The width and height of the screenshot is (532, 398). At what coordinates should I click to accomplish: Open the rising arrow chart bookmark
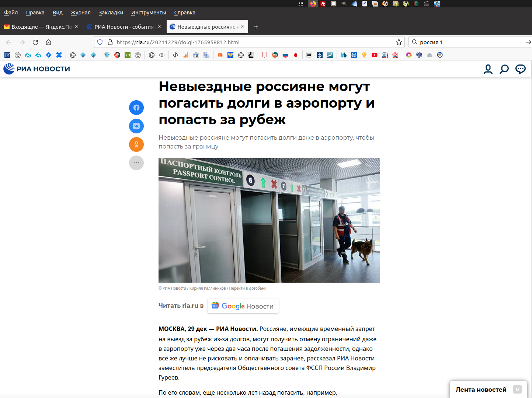[330, 55]
